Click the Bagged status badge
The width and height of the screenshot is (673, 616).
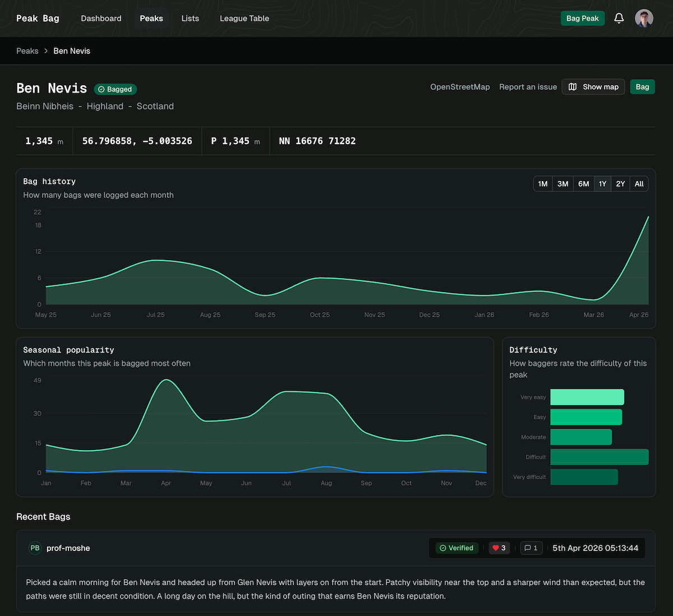(115, 89)
